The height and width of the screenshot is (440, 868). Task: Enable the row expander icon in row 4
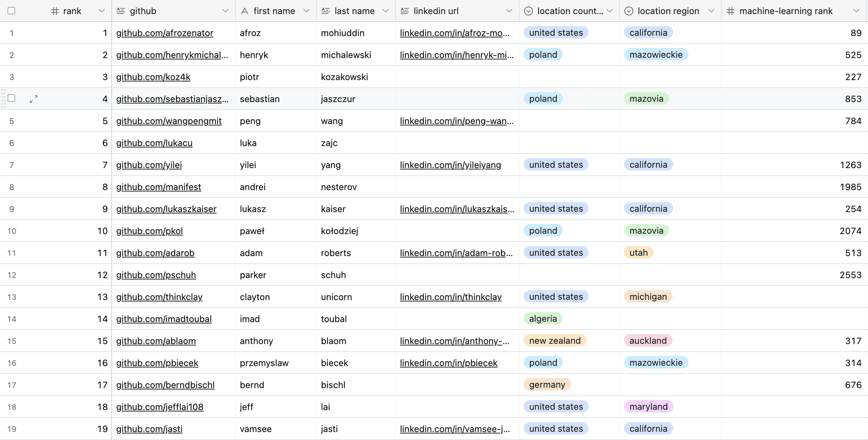point(33,98)
